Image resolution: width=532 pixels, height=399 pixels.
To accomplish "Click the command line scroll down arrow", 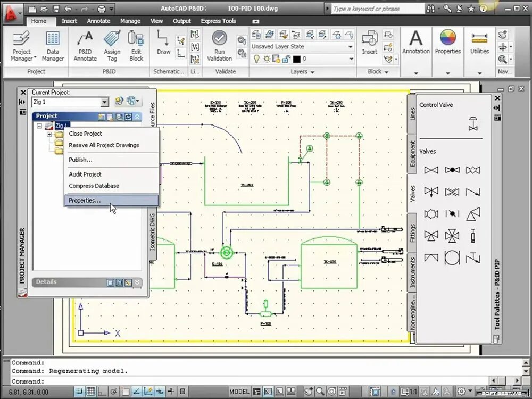I will 525,371.
